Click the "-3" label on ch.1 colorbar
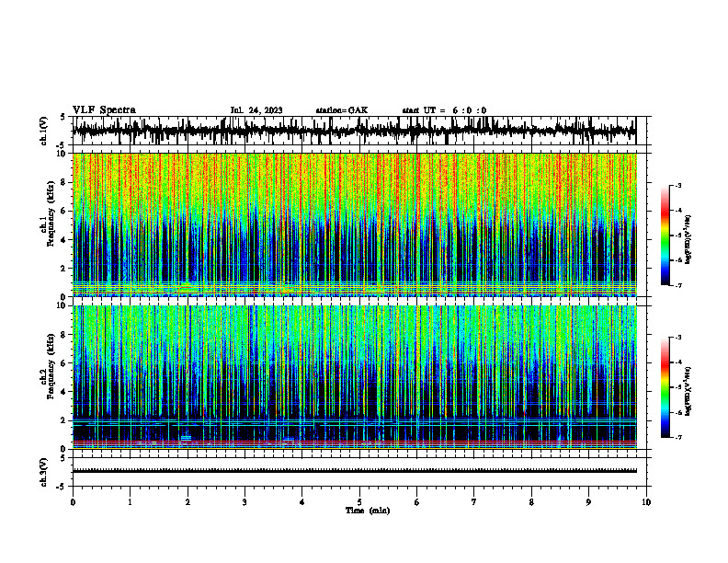Viewport: 728px width, 563px height. pos(678,185)
